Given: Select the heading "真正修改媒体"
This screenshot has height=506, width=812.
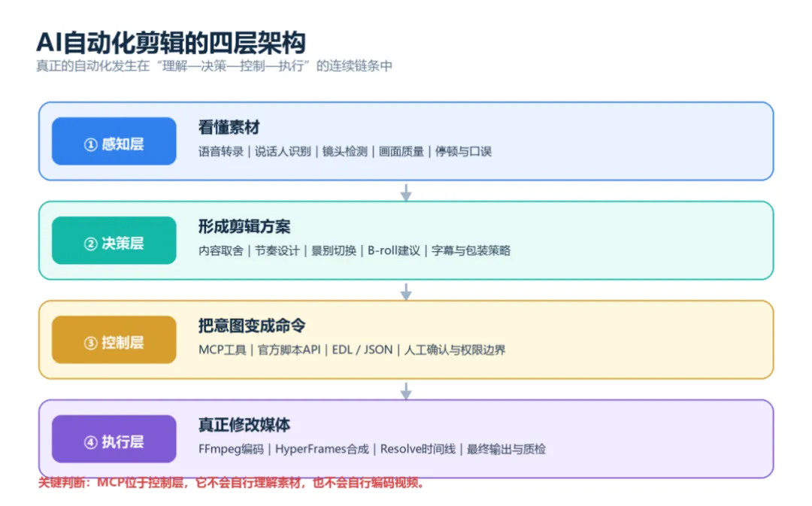Looking at the screenshot, I should coord(244,426).
